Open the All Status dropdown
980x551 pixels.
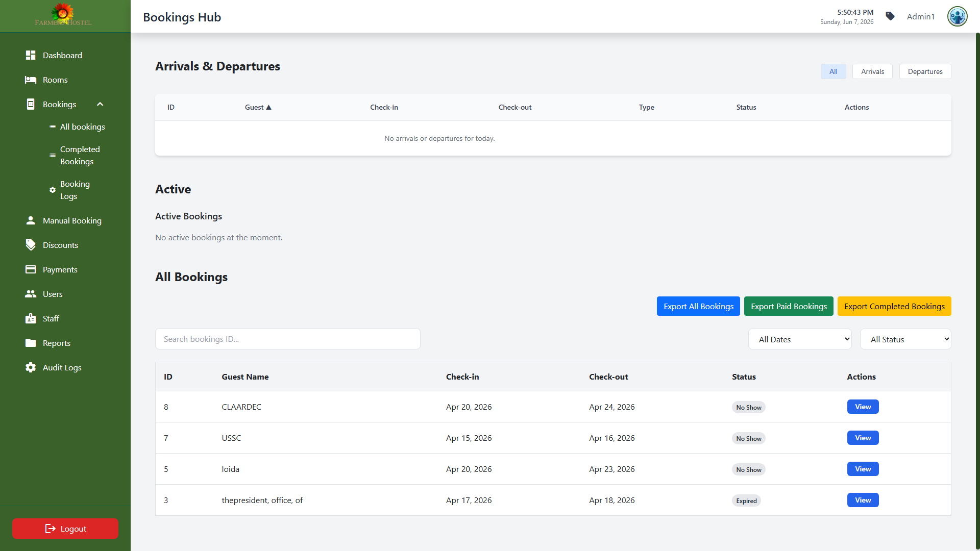click(905, 339)
